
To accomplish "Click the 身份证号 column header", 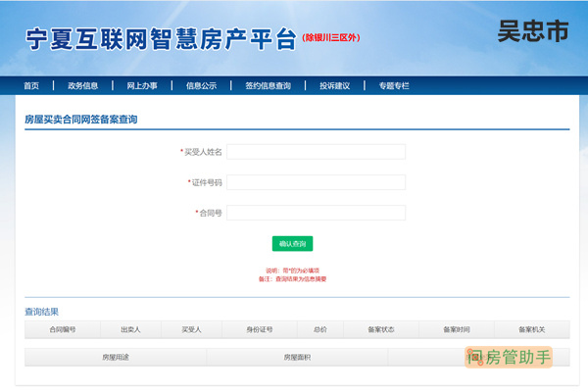I will (x=260, y=329).
